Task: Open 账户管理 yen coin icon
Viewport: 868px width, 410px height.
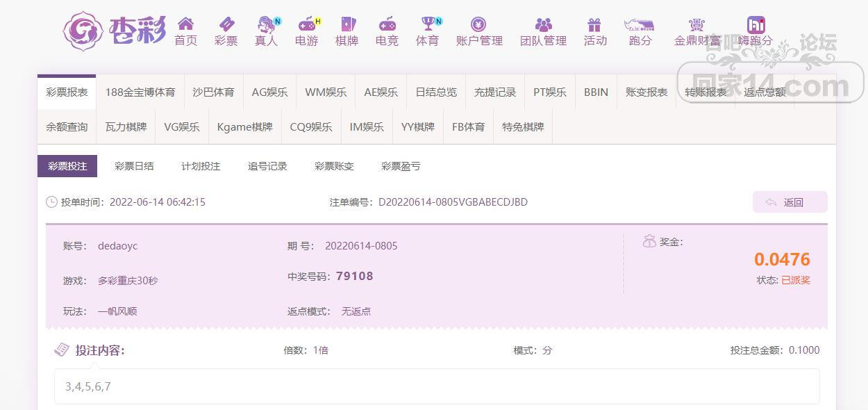Action: pos(478,24)
